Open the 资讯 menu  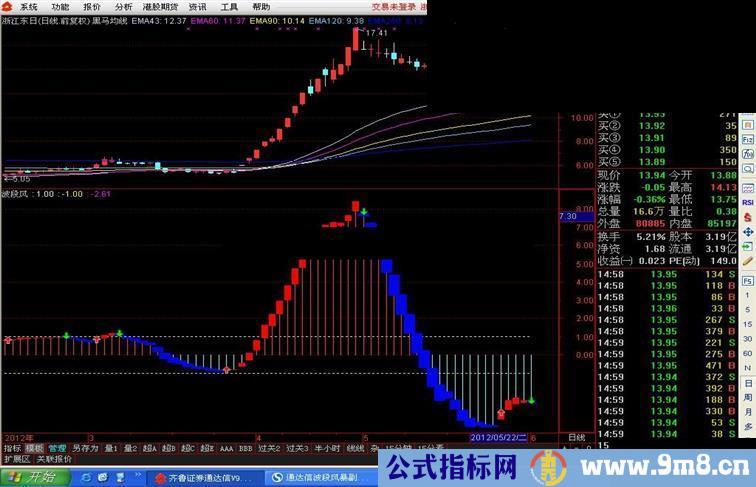coord(197,7)
